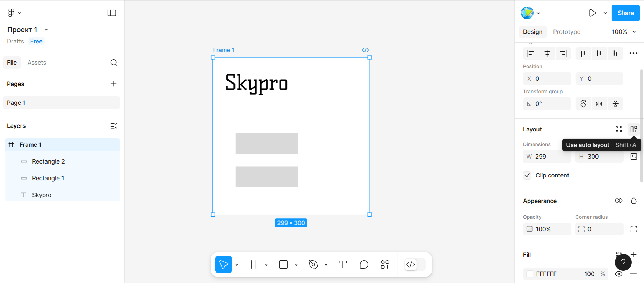Open Frame tool options chevron
Viewport: 644px width, 283px height.
tap(266, 265)
